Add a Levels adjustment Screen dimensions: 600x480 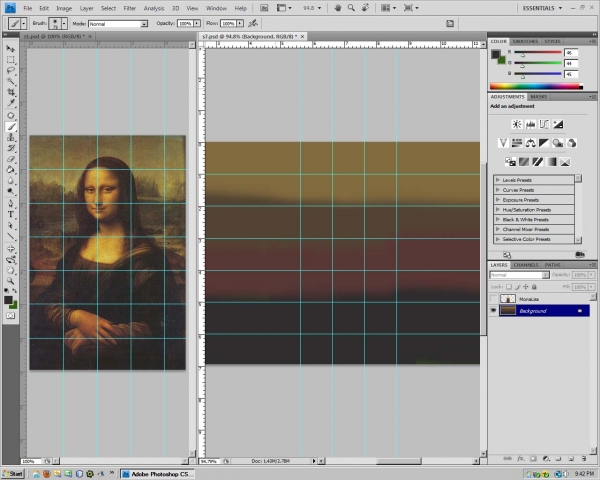(530, 124)
